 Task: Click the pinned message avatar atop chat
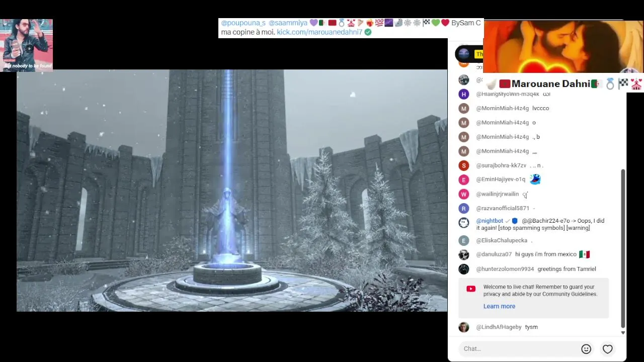point(463,54)
